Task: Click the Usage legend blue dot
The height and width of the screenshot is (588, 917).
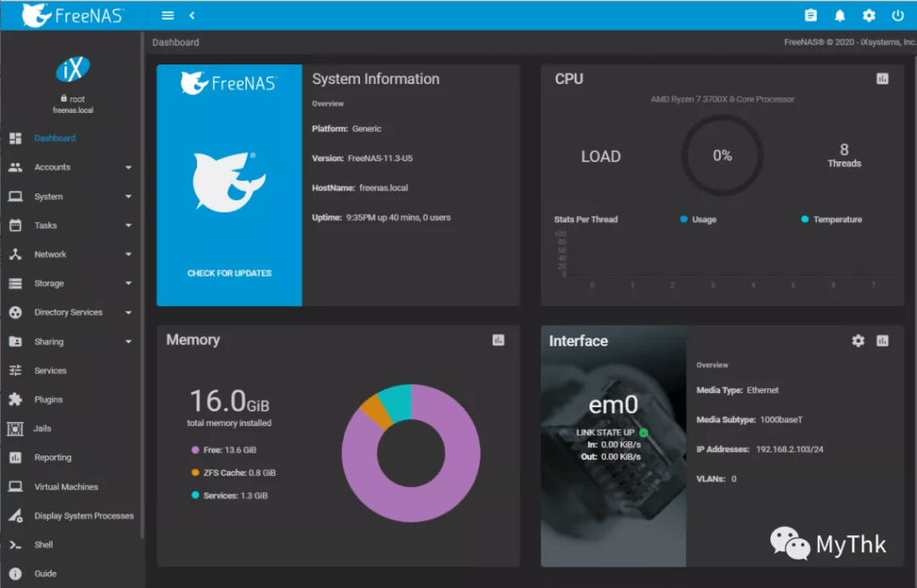Action: pyautogui.click(x=683, y=219)
